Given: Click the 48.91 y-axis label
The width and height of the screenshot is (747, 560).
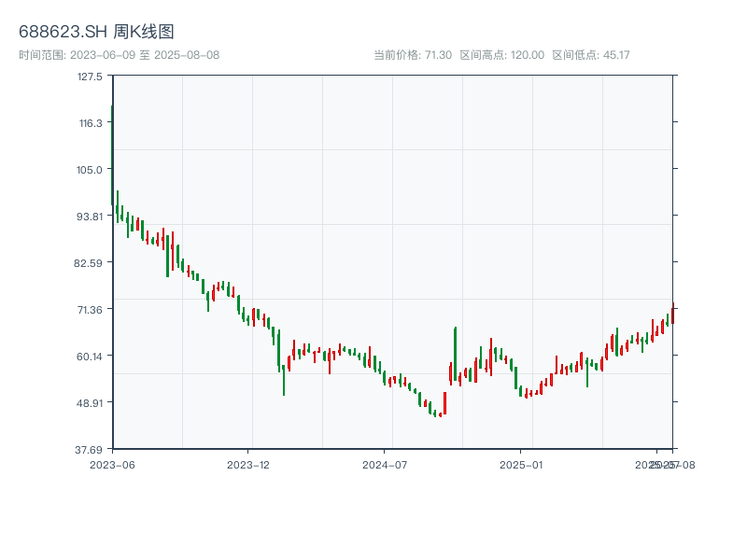Looking at the screenshot, I should (90, 403).
